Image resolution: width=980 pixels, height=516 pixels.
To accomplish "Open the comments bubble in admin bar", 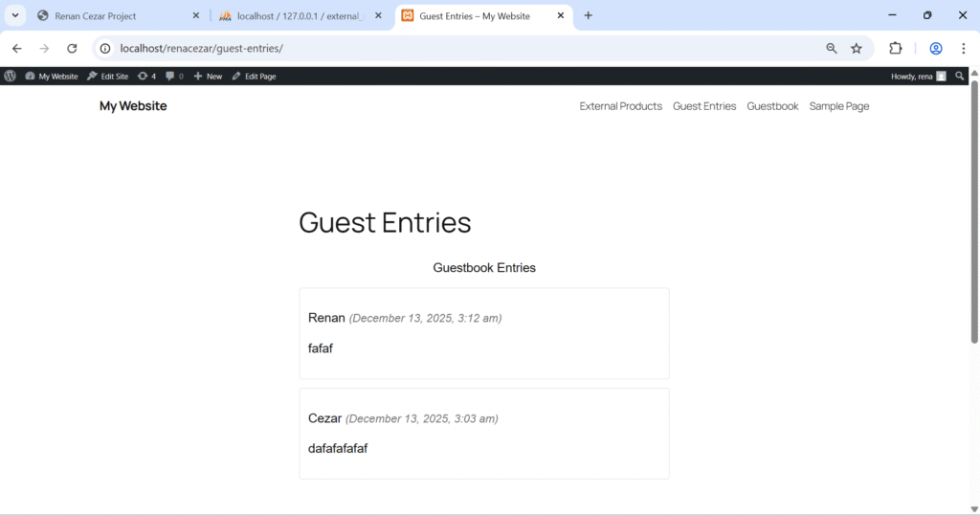I will pos(173,76).
